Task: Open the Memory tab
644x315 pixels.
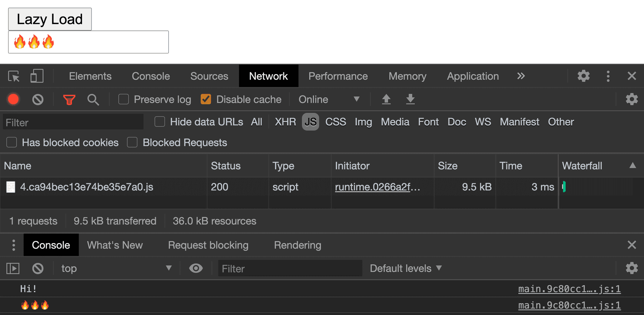Action: (x=408, y=76)
